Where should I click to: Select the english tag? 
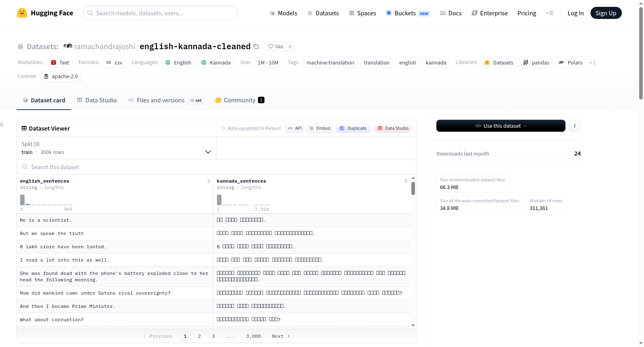tap(408, 62)
